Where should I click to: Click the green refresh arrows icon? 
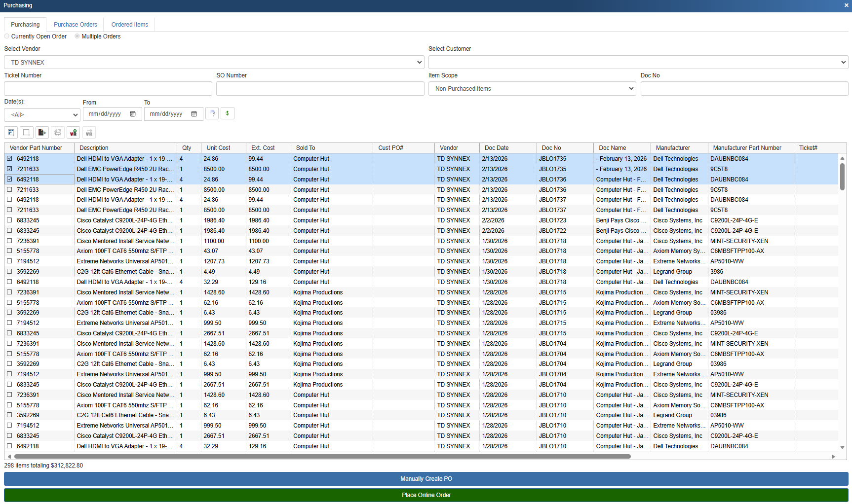pos(227,113)
